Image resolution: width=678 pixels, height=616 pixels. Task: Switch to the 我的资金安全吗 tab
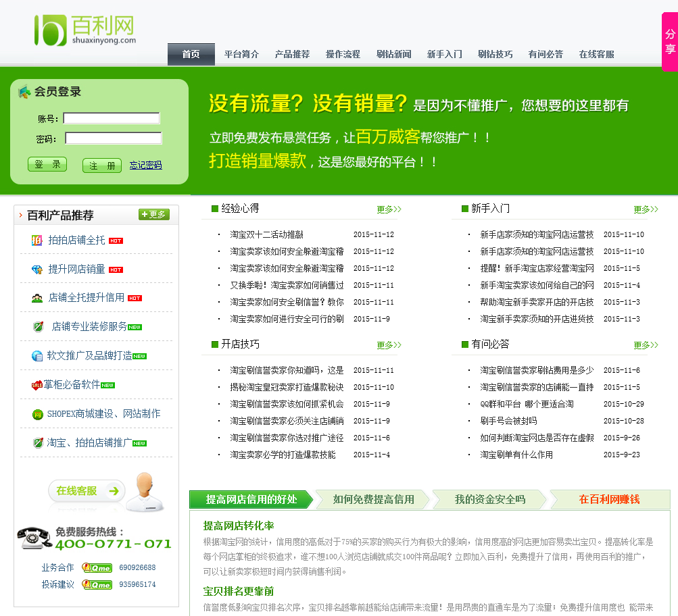(490, 499)
